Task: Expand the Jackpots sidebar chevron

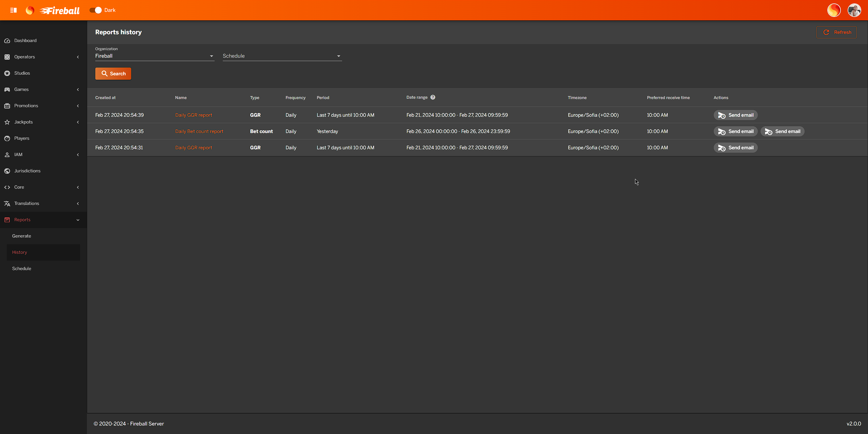Action: (78, 122)
